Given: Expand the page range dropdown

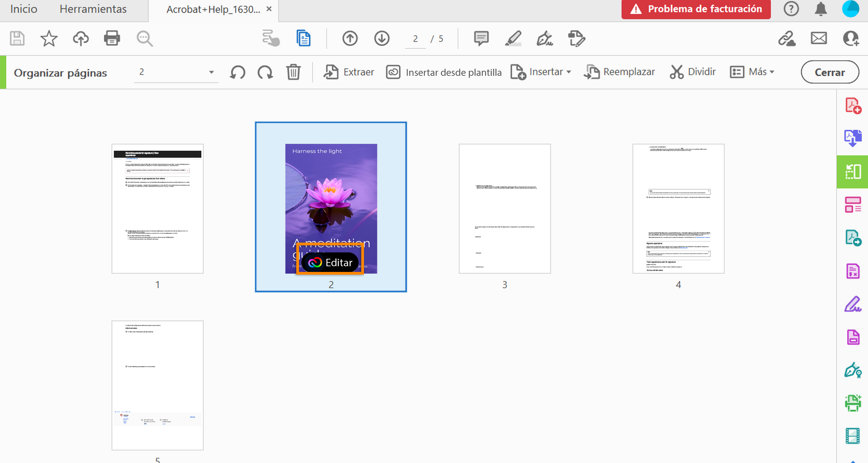Looking at the screenshot, I should coord(211,72).
